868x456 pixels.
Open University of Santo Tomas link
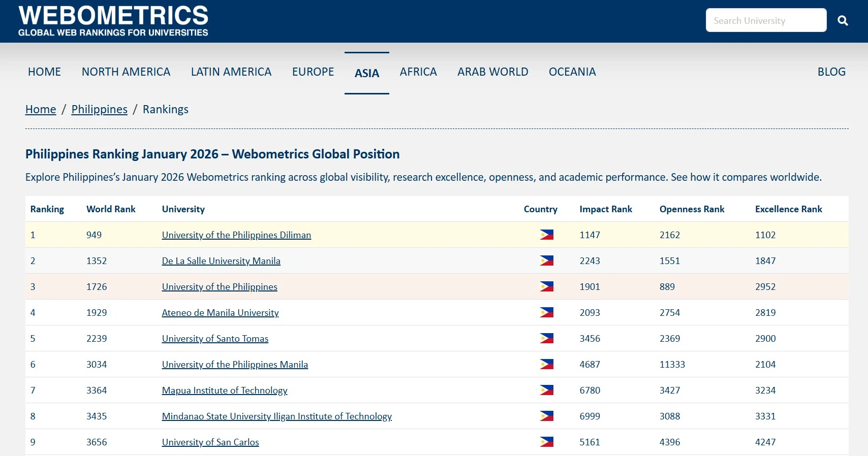click(x=215, y=338)
